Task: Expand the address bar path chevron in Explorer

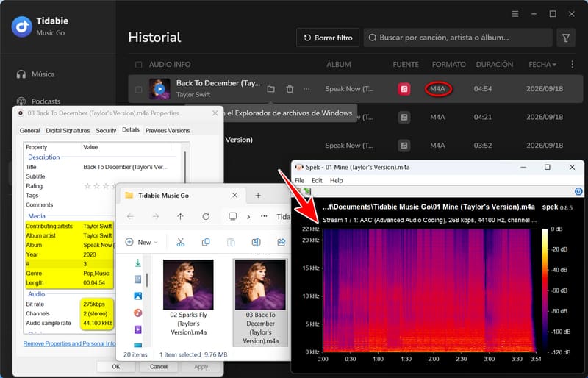Action: coord(248,217)
